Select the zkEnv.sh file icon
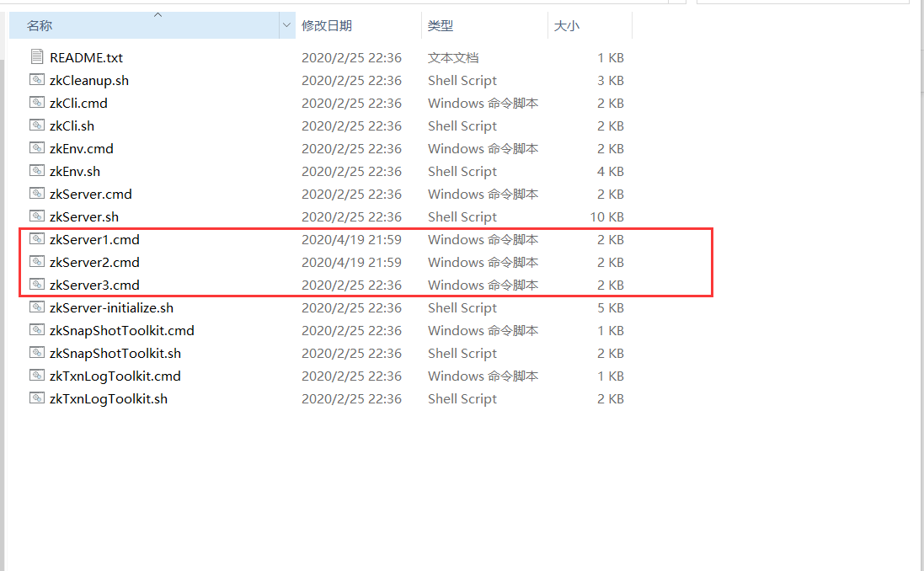924x571 pixels. tap(36, 171)
